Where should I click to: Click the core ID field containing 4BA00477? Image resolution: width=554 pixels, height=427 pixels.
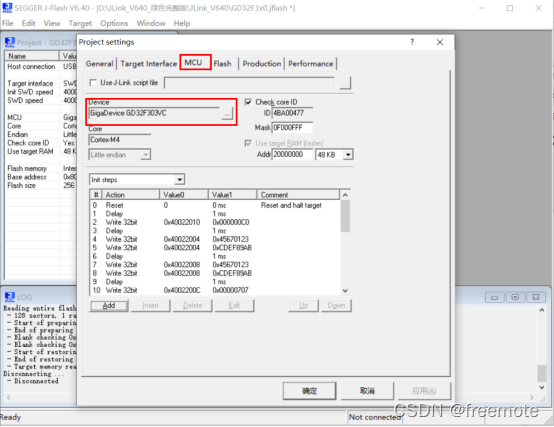click(292, 113)
